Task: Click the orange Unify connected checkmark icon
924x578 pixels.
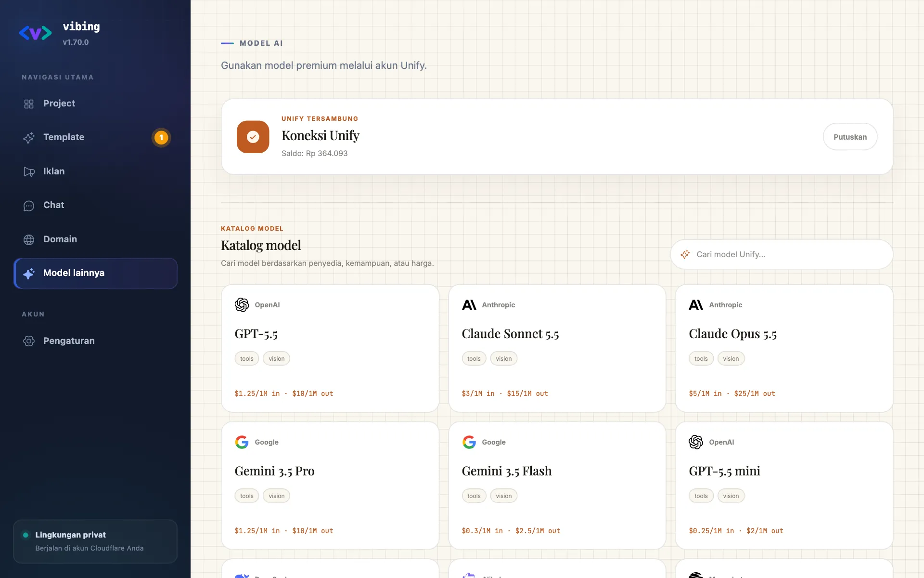Action: 253,137
